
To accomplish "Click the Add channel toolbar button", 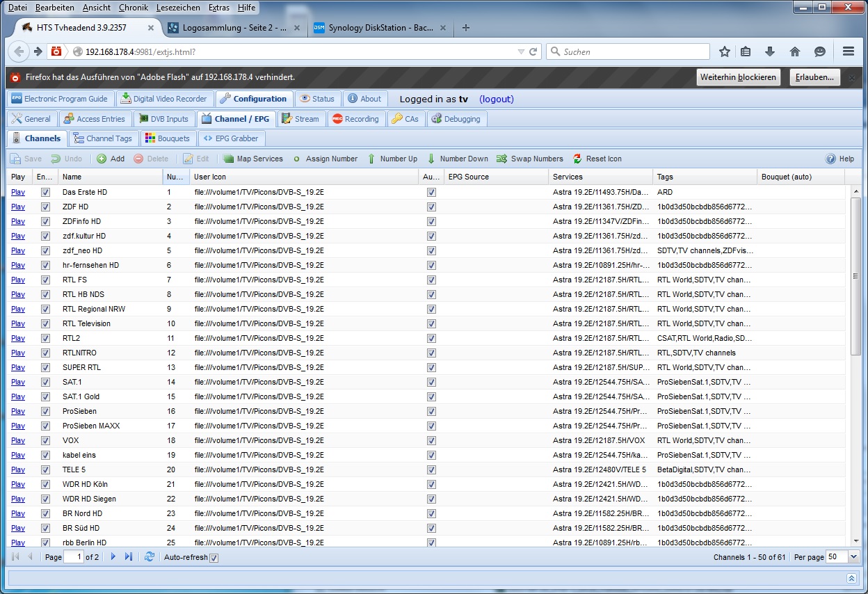I will click(x=111, y=159).
